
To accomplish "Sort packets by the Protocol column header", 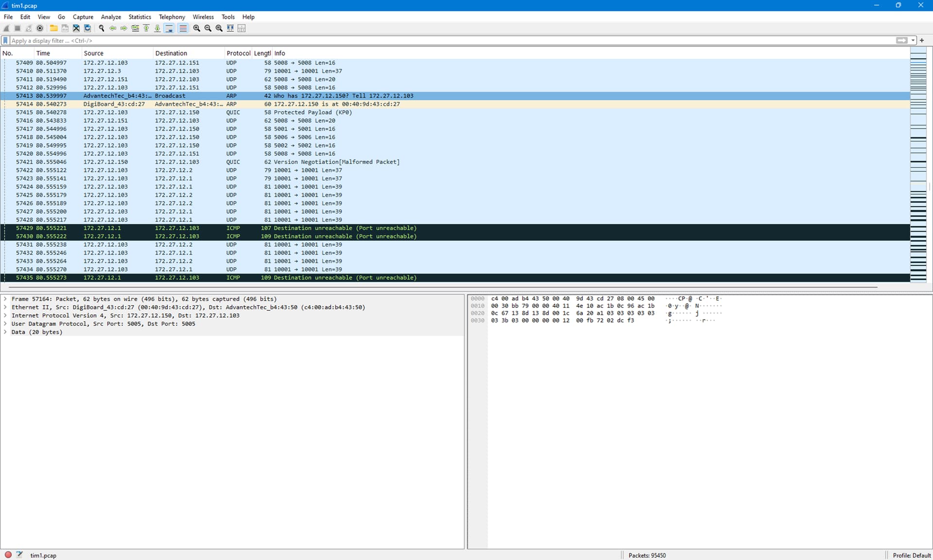I will 238,53.
